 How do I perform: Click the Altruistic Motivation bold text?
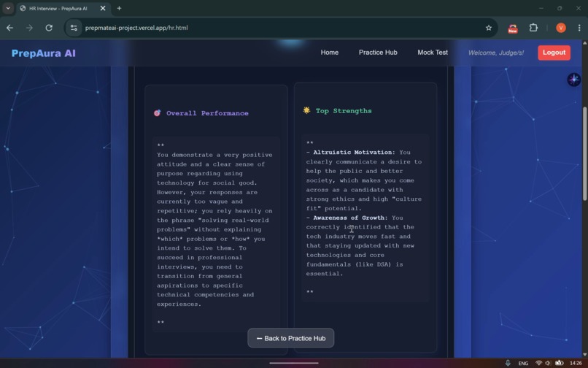(x=354, y=152)
